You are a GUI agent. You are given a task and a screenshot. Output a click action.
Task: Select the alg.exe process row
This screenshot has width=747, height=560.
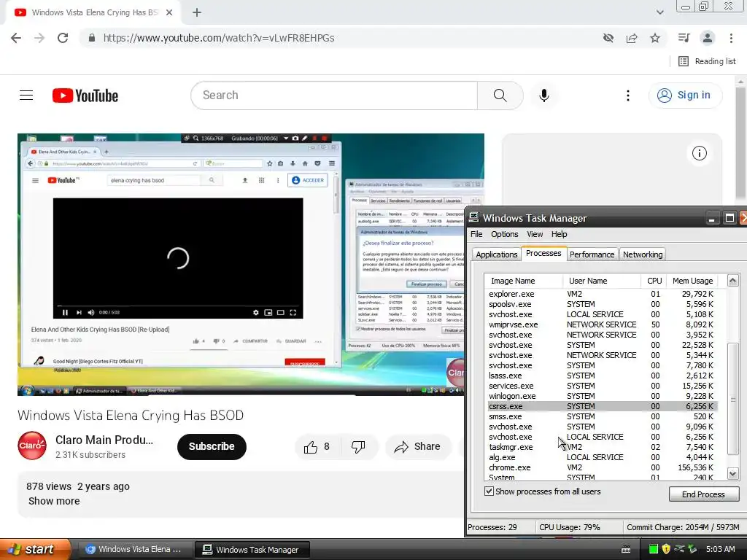pos(601,457)
